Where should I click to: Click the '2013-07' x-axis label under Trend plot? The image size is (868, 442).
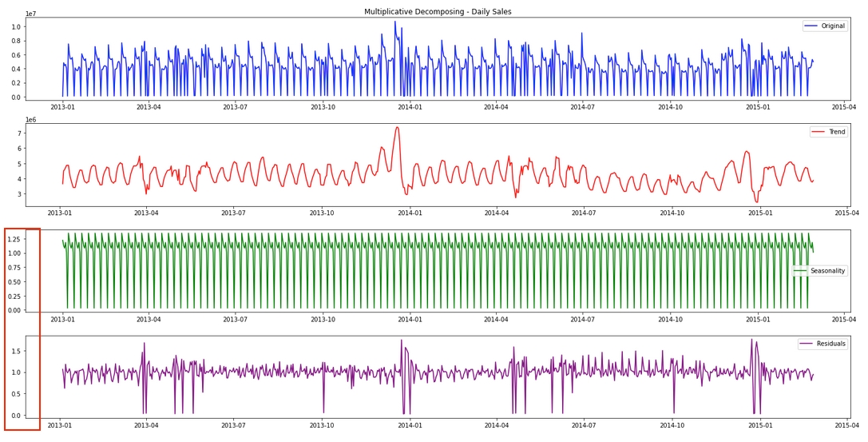235,213
